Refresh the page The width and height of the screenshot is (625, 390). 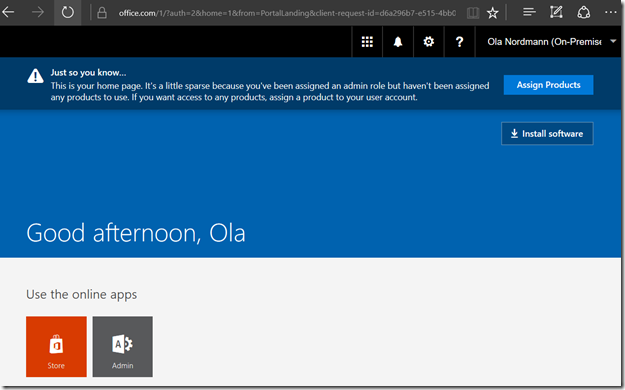pos(67,12)
